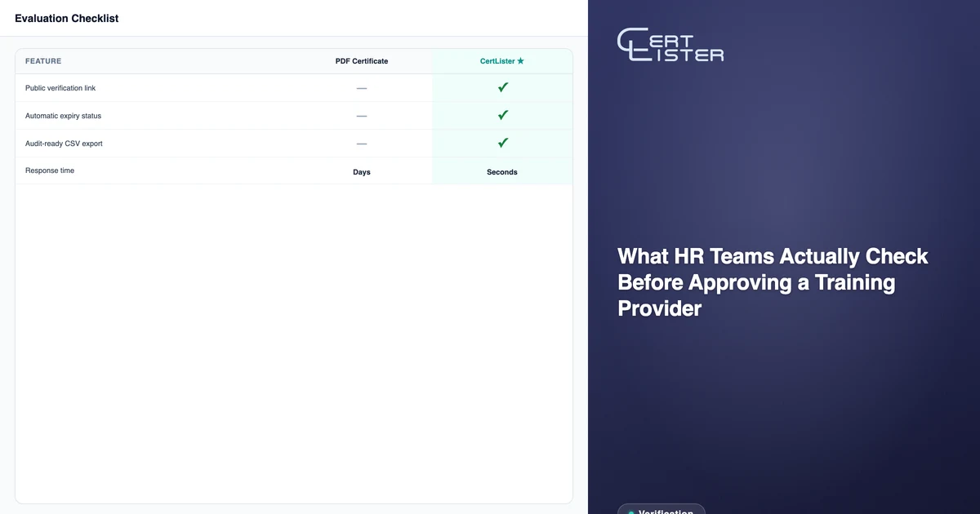Click the Days value cell
The height and width of the screenshot is (514, 980).
tap(362, 172)
